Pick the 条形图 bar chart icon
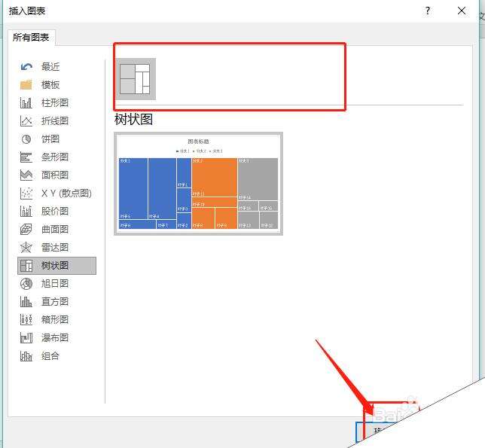The width and height of the screenshot is (485, 448). pos(26,157)
